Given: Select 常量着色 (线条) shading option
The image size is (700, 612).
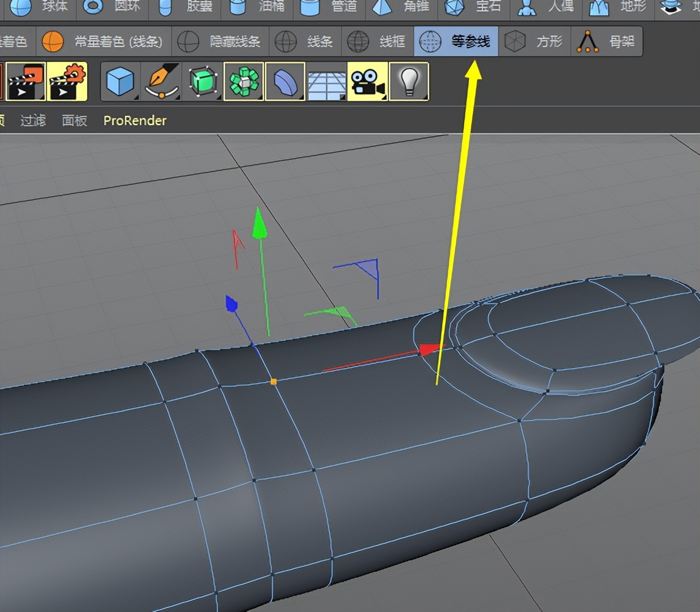Looking at the screenshot, I should [103, 41].
